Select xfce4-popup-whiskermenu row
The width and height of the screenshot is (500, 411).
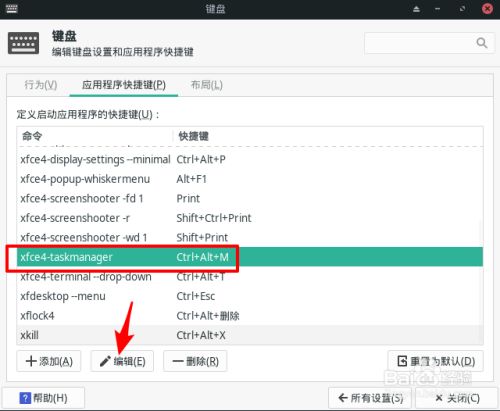coord(250,179)
